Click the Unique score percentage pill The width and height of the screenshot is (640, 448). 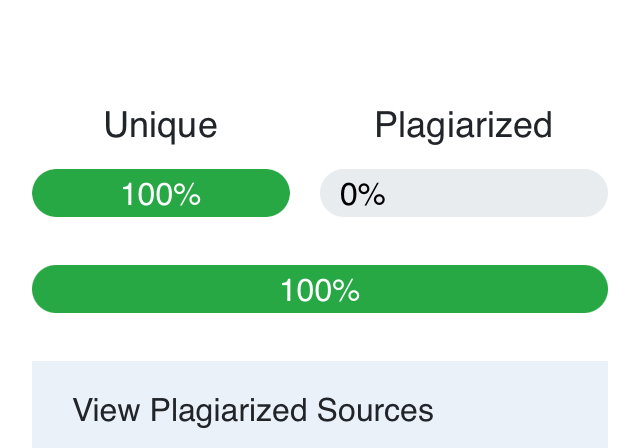[x=161, y=193]
